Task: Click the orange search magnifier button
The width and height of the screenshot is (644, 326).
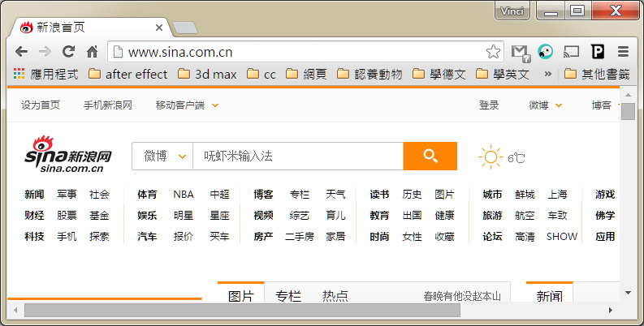Action: tap(430, 156)
